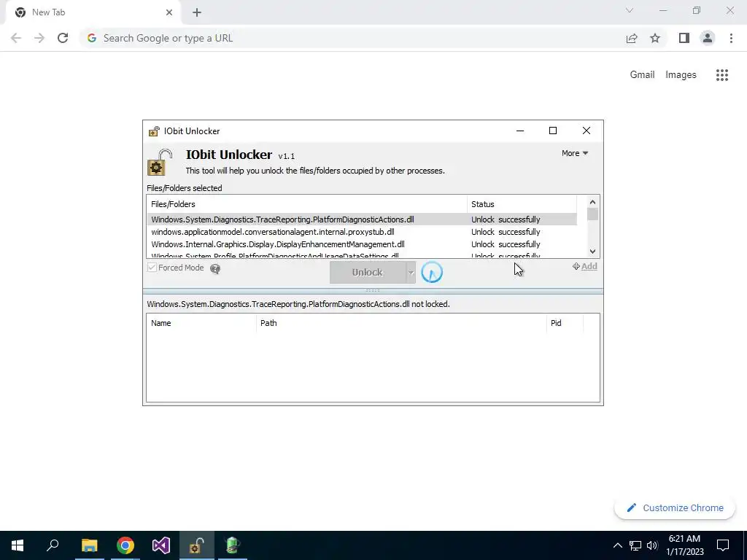The height and width of the screenshot is (560, 747).
Task: Open the Chrome profile avatar
Action: [x=708, y=38]
